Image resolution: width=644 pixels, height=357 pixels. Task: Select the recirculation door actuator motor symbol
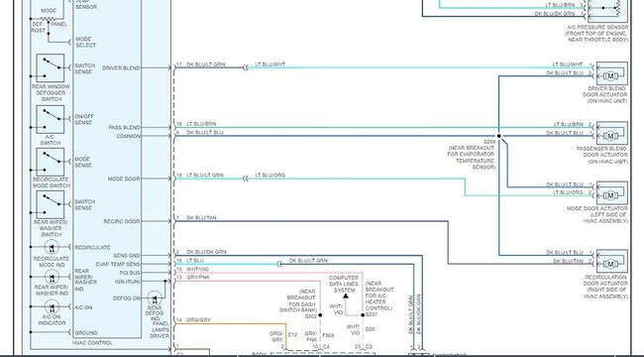[x=610, y=264]
